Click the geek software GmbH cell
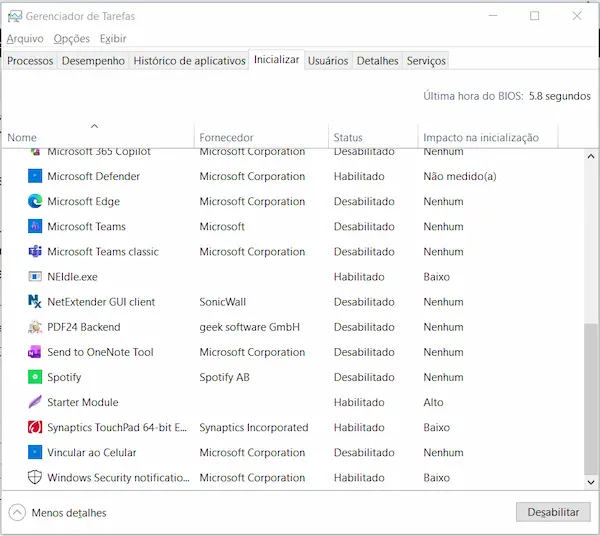This screenshot has height=536, width=600. (249, 327)
